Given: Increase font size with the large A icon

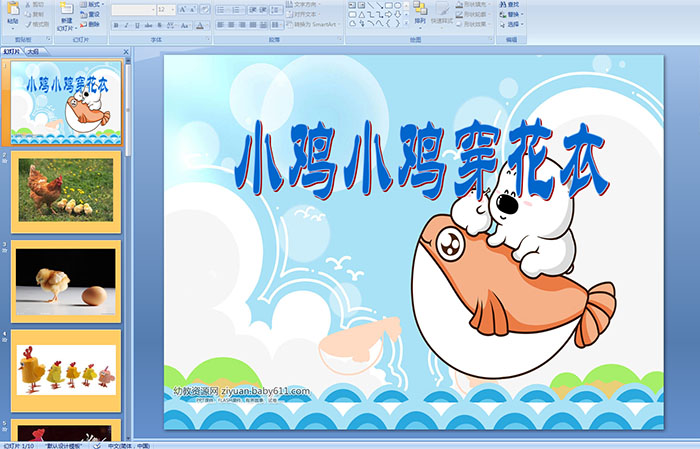Looking at the screenshot, I should click(x=183, y=9).
